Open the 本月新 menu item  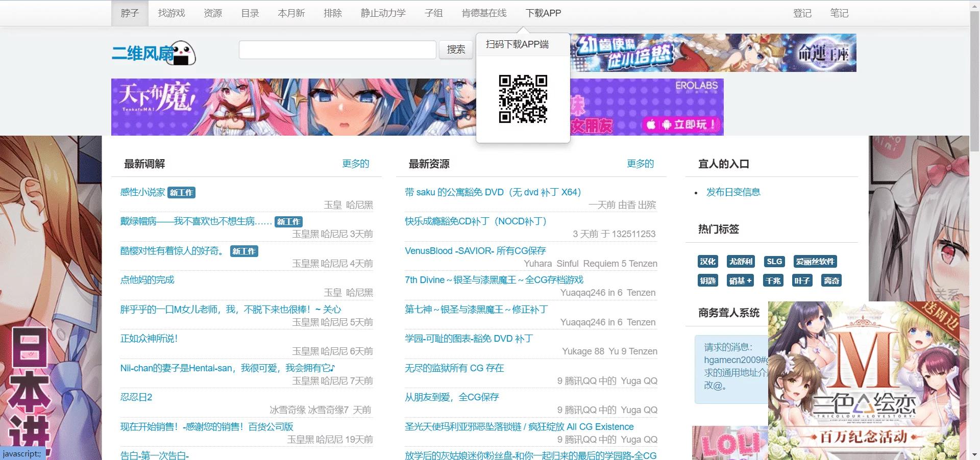[291, 13]
